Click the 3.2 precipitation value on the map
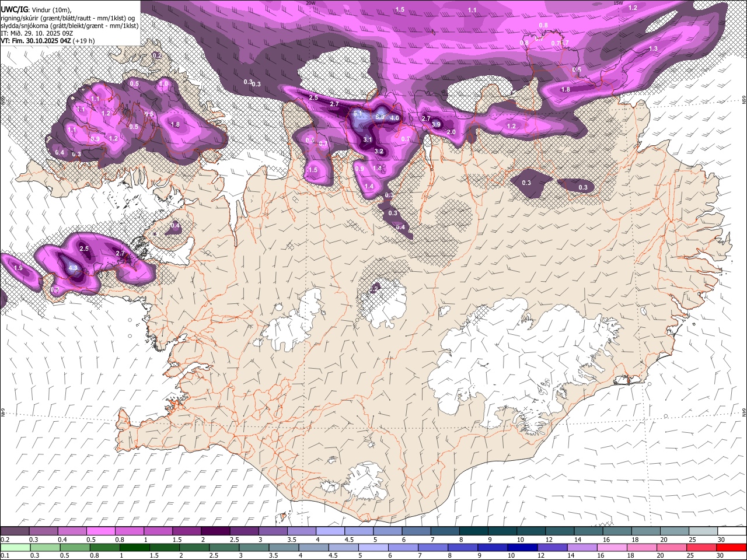The image size is (747, 560). click(379, 151)
